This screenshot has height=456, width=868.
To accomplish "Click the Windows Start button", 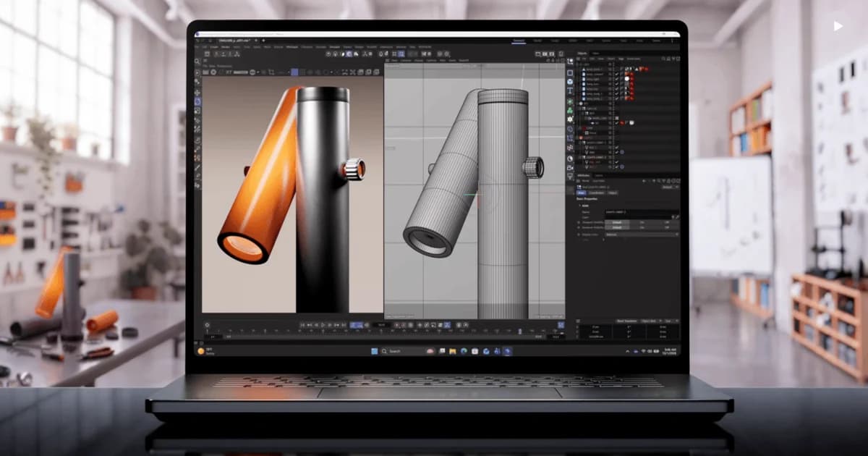I will (375, 351).
